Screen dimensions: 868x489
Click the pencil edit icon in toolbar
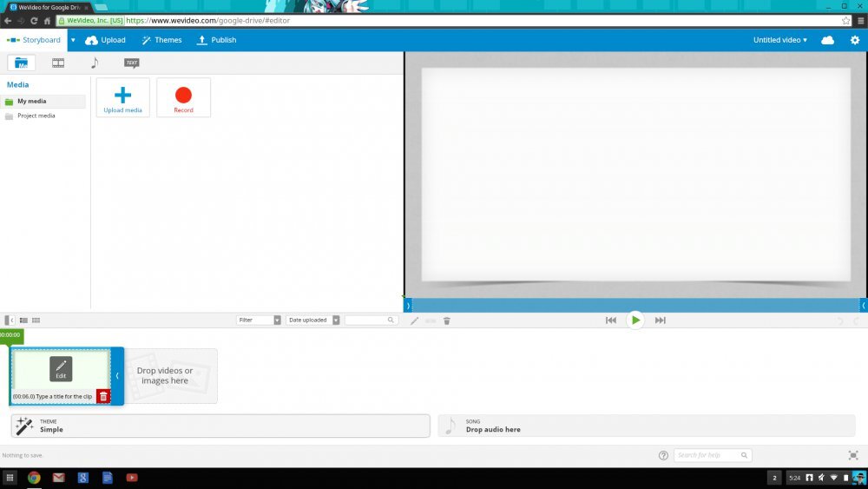pyautogui.click(x=414, y=320)
